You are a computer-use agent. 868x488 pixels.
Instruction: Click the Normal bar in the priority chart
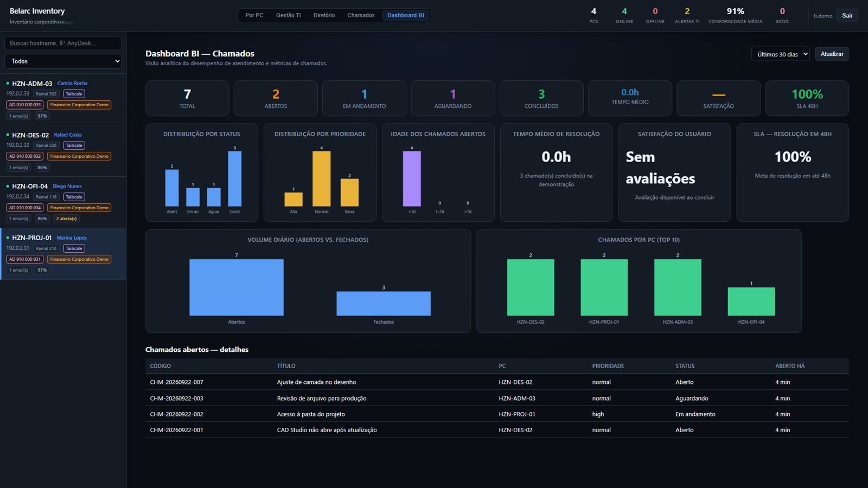[322, 179]
